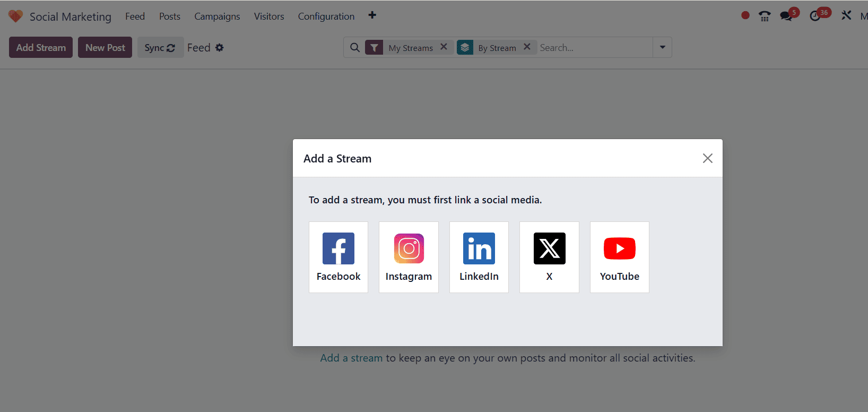
Task: Open the activities clock icon
Action: [815, 16]
